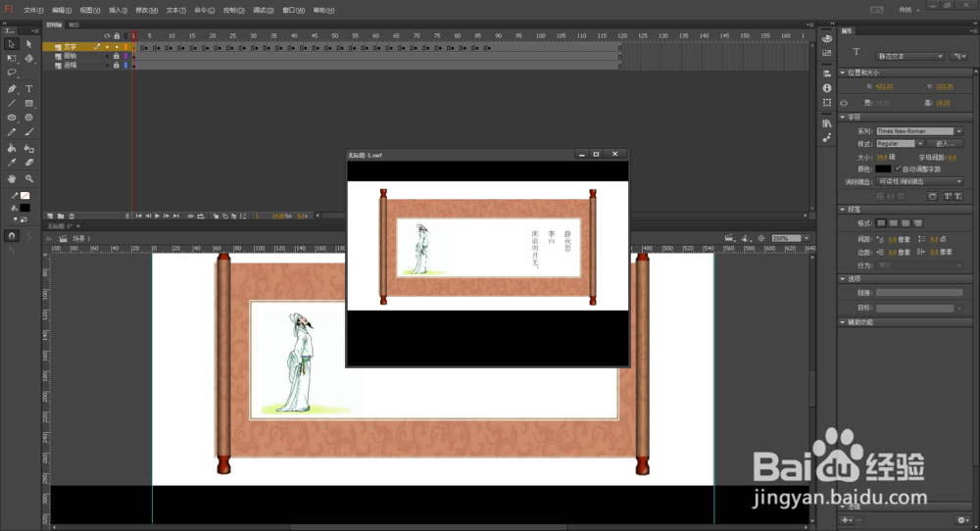Select the PolyStar tool
Image resolution: width=980 pixels, height=531 pixels.
coord(28,118)
